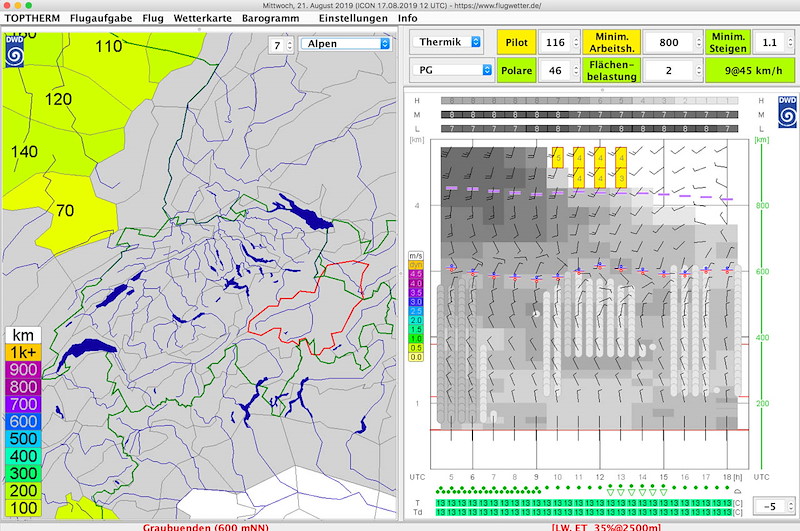Open the Thermik mode dropdown
The image size is (800, 531).
tap(447, 42)
